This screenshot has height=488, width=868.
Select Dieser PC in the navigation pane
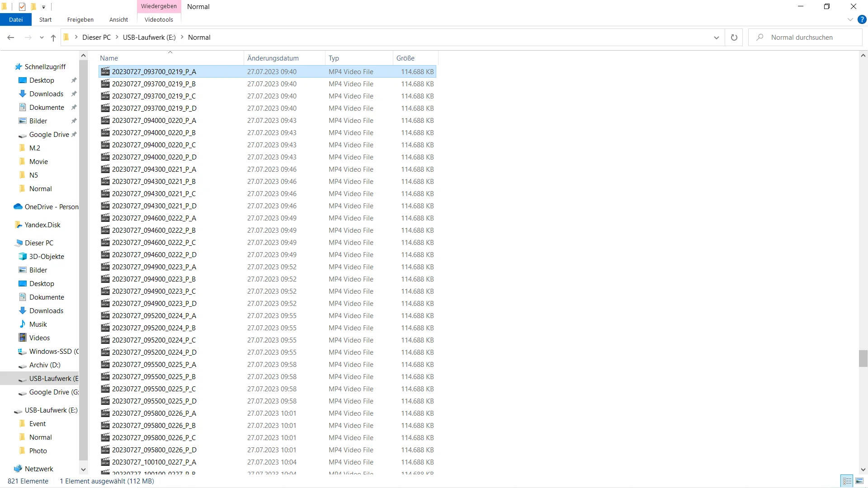(x=39, y=243)
